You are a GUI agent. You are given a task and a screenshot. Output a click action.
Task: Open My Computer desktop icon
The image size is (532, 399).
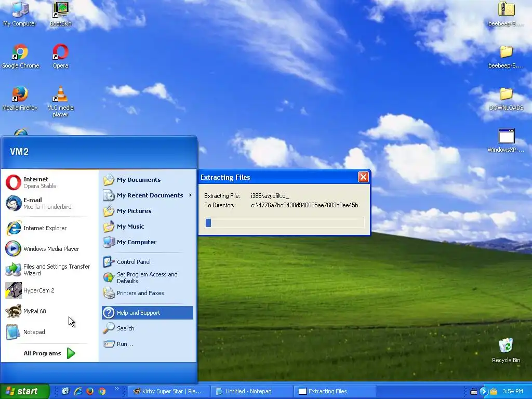(20, 14)
